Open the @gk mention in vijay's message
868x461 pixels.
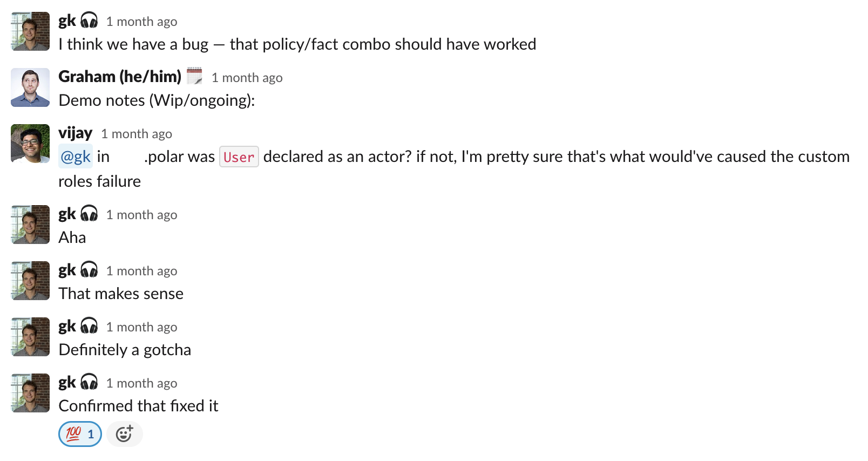click(76, 157)
